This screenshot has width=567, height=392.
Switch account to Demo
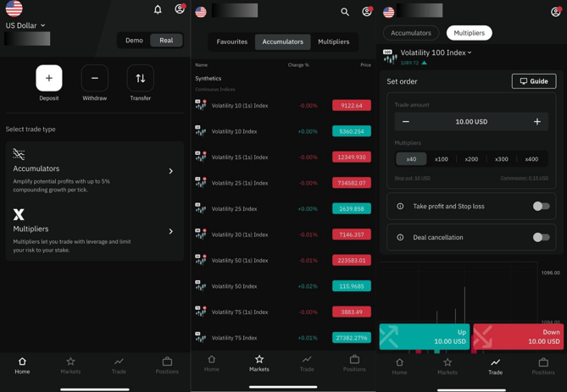click(x=134, y=41)
